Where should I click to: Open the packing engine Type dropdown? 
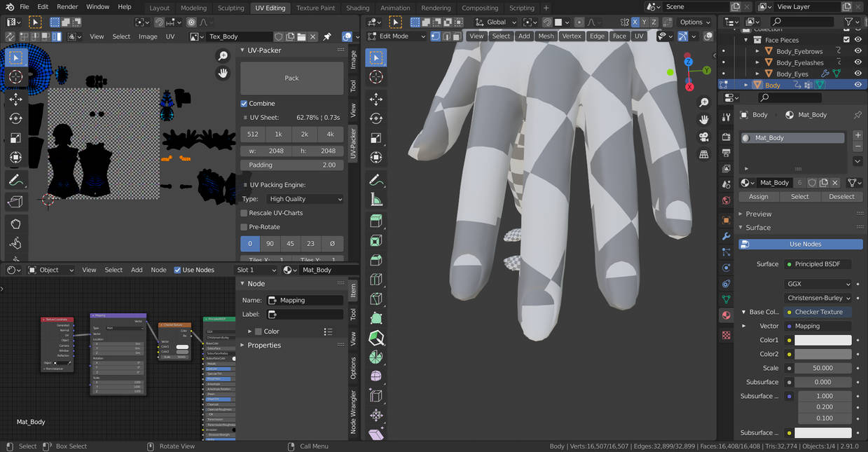[x=305, y=199]
